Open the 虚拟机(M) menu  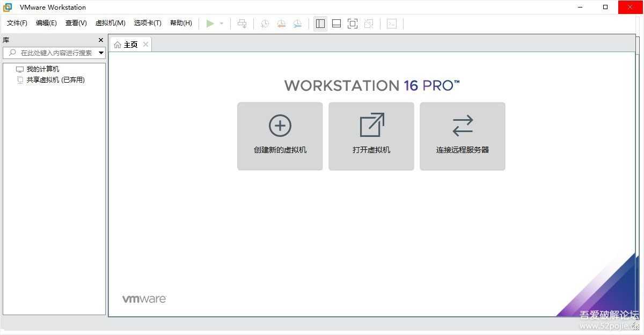111,23
